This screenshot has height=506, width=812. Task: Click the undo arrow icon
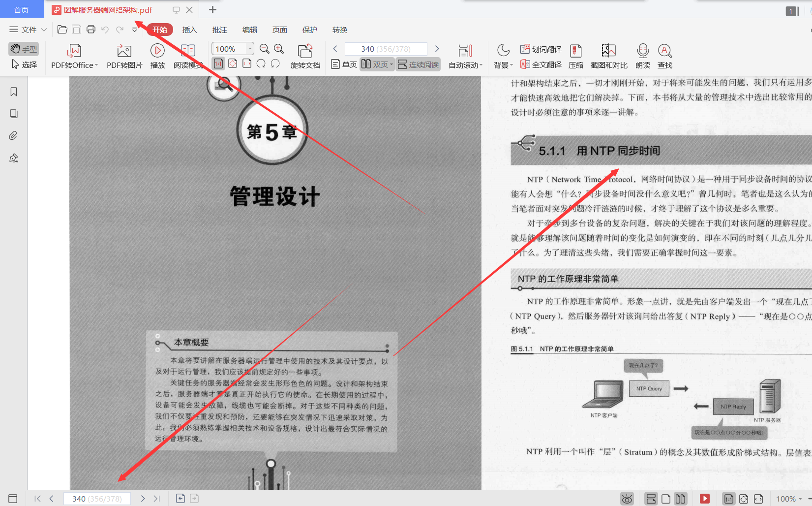click(105, 30)
